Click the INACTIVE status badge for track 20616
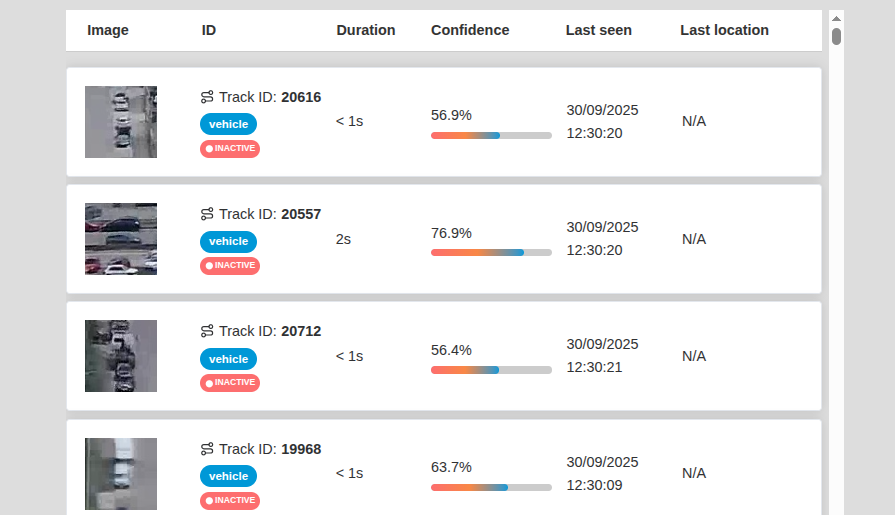The height and width of the screenshot is (515, 895). click(230, 149)
